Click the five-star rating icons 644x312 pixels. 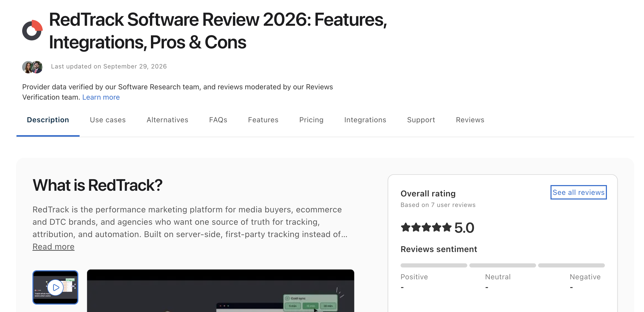click(426, 228)
